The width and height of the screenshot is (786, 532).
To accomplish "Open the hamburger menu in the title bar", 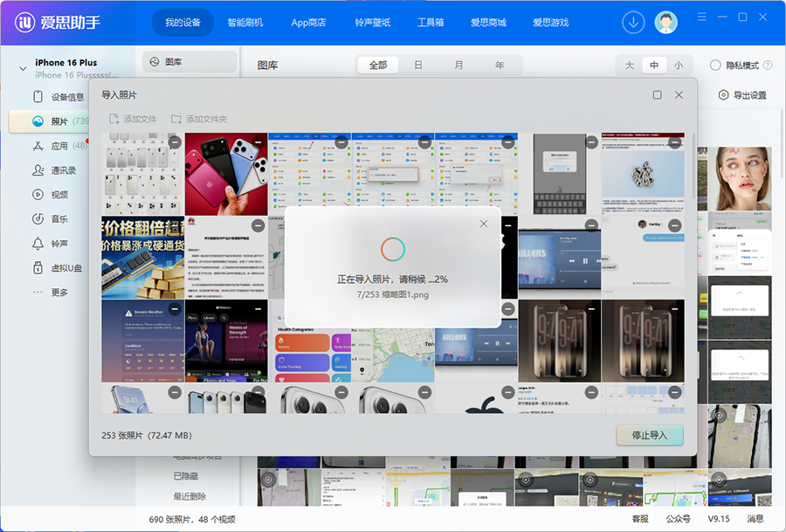I will pos(702,17).
